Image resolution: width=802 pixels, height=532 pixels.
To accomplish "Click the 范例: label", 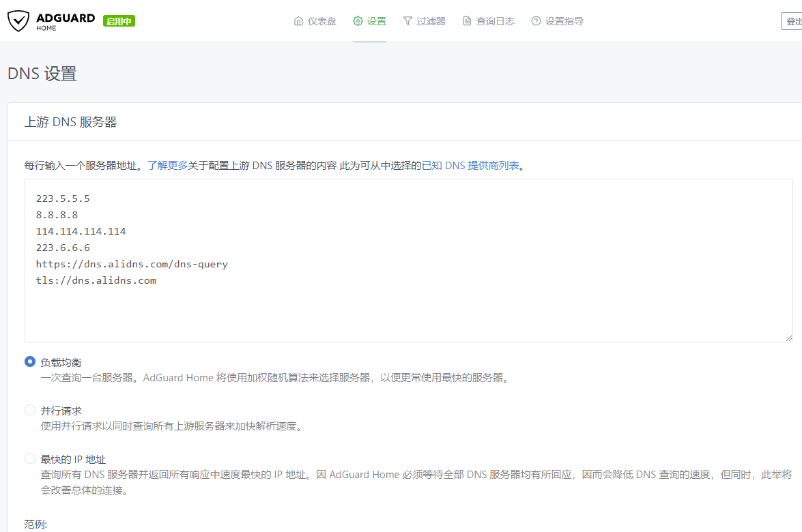I will click(35, 524).
